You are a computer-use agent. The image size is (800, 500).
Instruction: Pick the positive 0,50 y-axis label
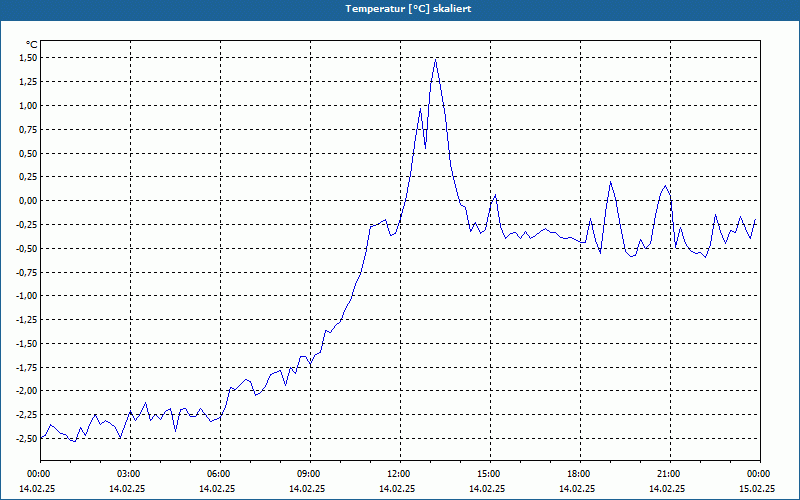click(28, 154)
